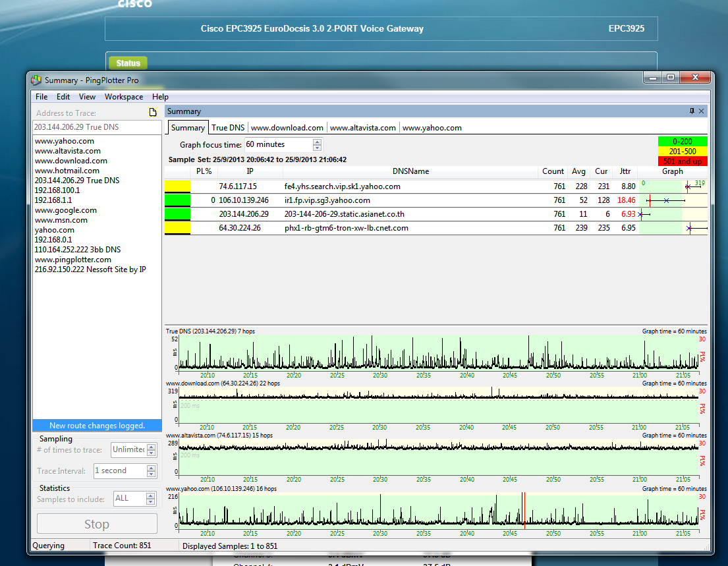Switch to the True DNS tab
The width and height of the screenshot is (728, 566).
click(x=228, y=128)
